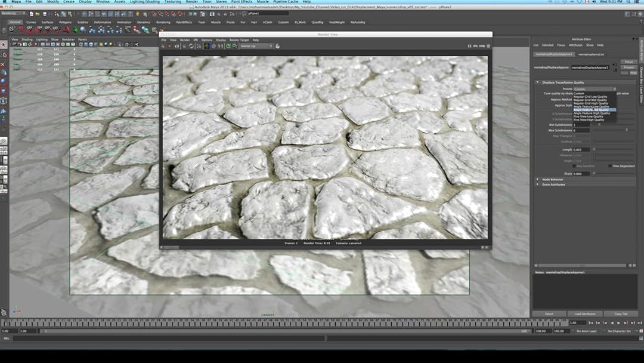Choose Angle Feature High Quality from Presets list

click(593, 113)
